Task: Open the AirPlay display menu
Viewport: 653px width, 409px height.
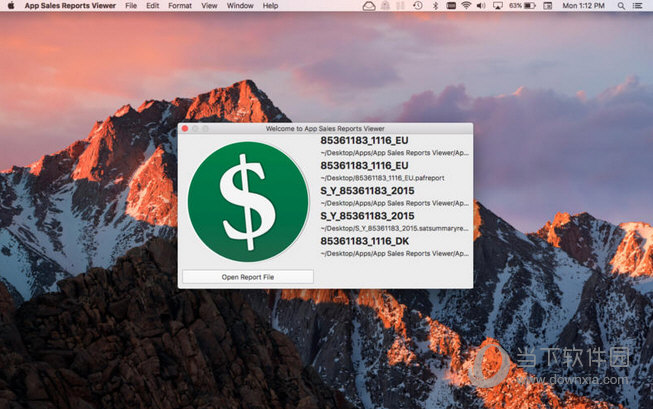Action: (497, 6)
